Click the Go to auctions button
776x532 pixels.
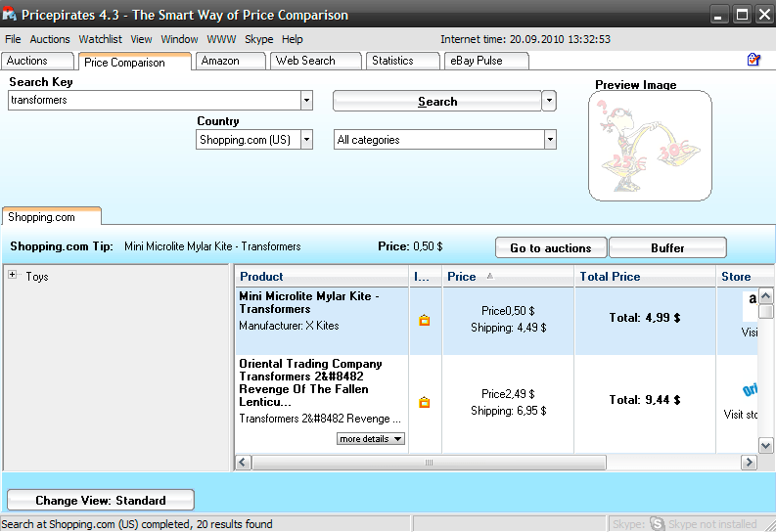click(551, 247)
